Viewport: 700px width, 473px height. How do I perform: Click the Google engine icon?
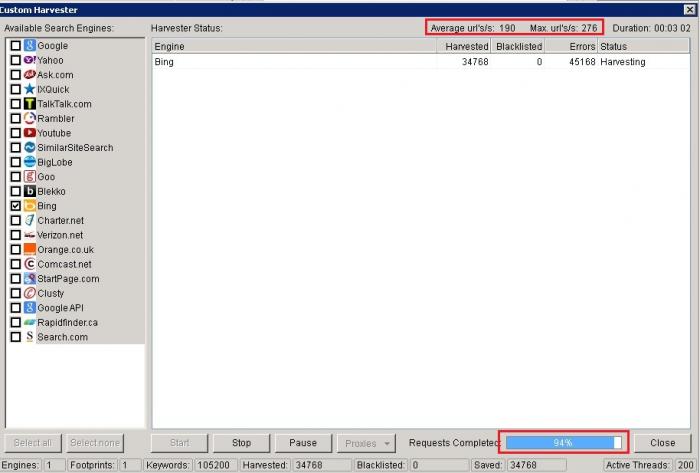(29, 46)
